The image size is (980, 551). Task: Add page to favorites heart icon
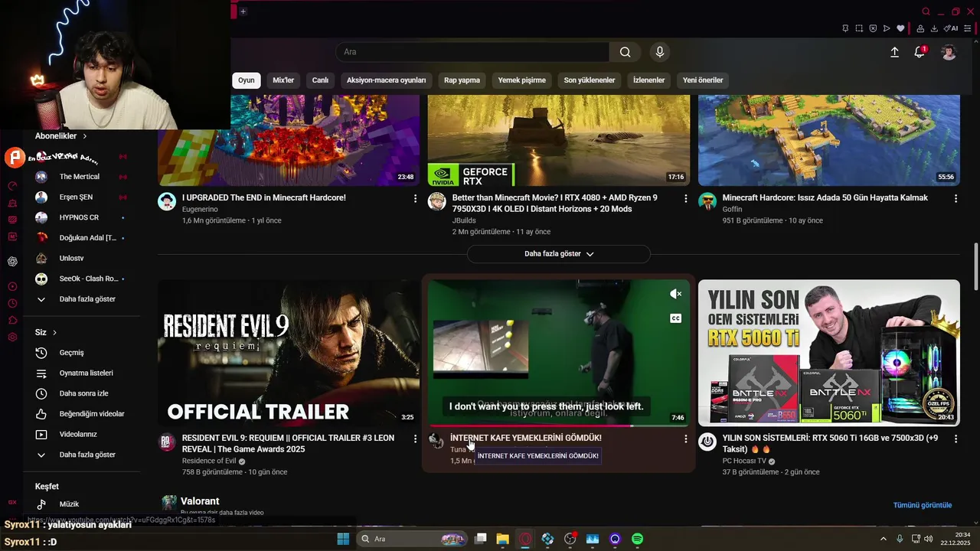coord(900,28)
